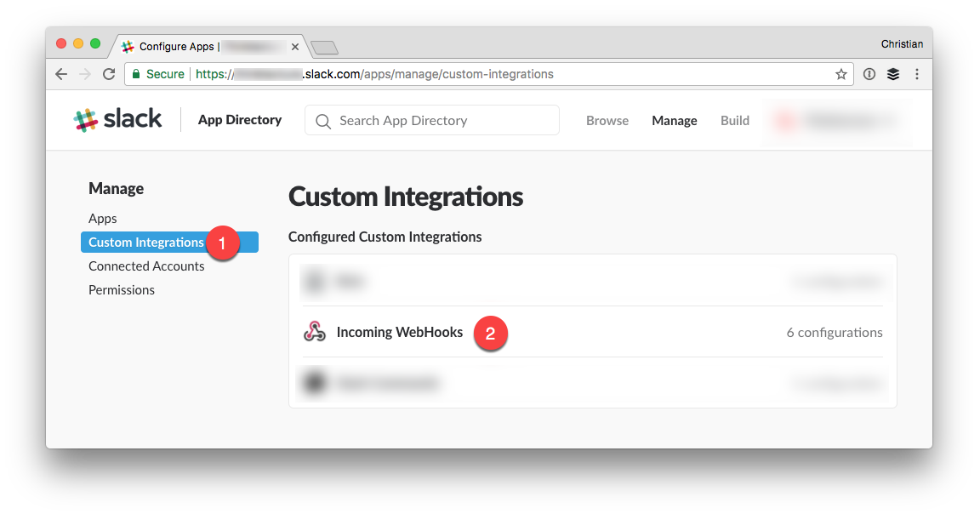Open the Chrome menu with the three dots

click(917, 74)
